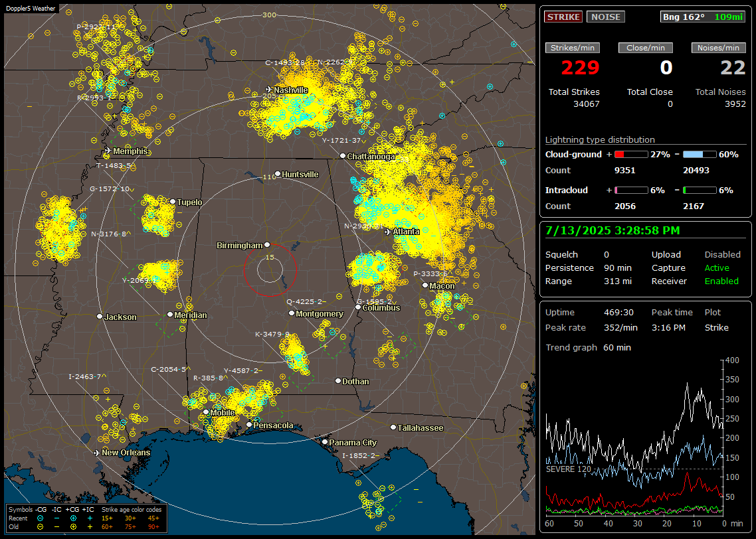This screenshot has width=756, height=539.
Task: Click the STRIKE indicator button
Action: pyautogui.click(x=563, y=17)
